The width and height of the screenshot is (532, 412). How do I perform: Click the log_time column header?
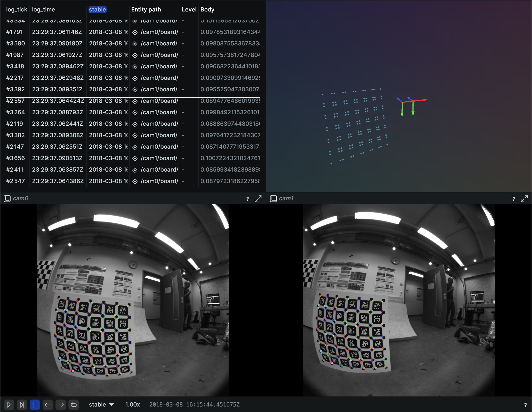coord(44,10)
